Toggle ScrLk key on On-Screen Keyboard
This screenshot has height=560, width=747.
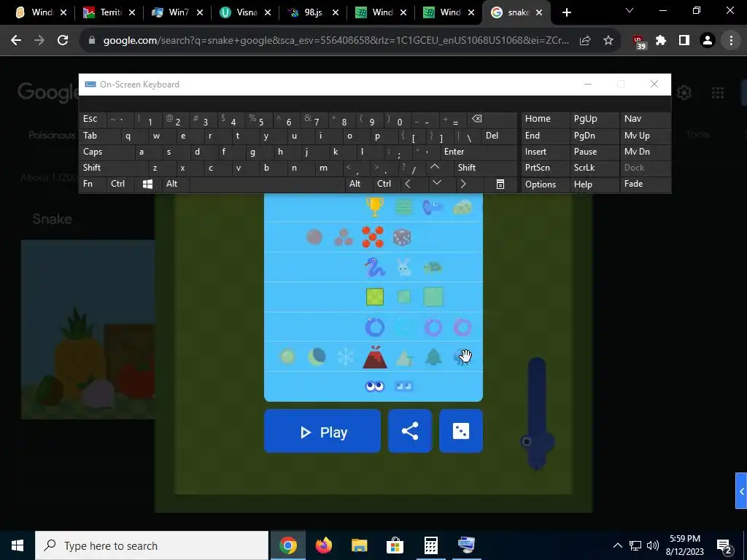pos(594,168)
